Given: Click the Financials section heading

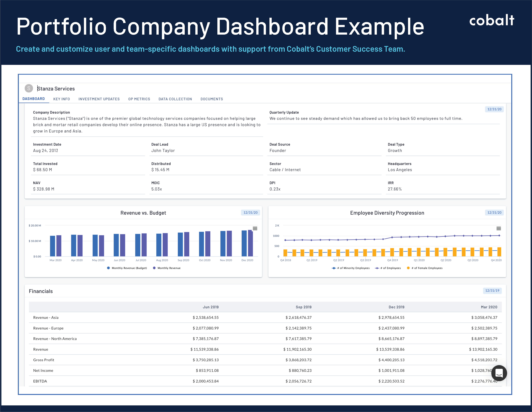Looking at the screenshot, I should coord(41,291).
